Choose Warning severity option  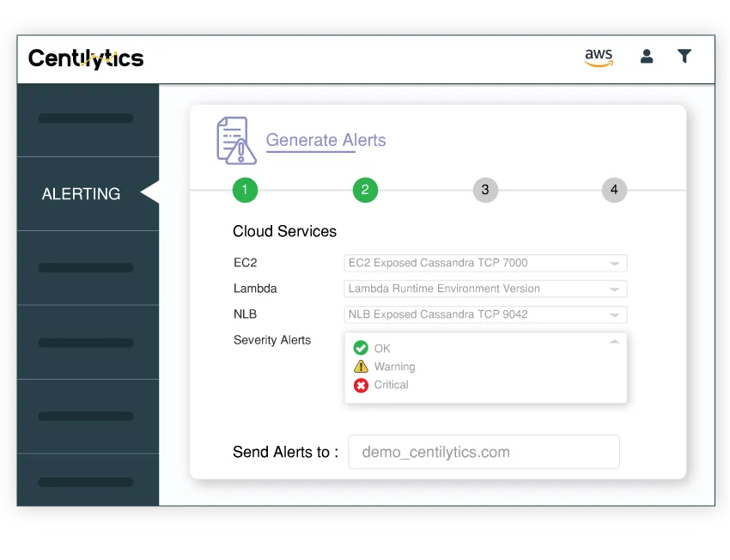click(x=394, y=367)
